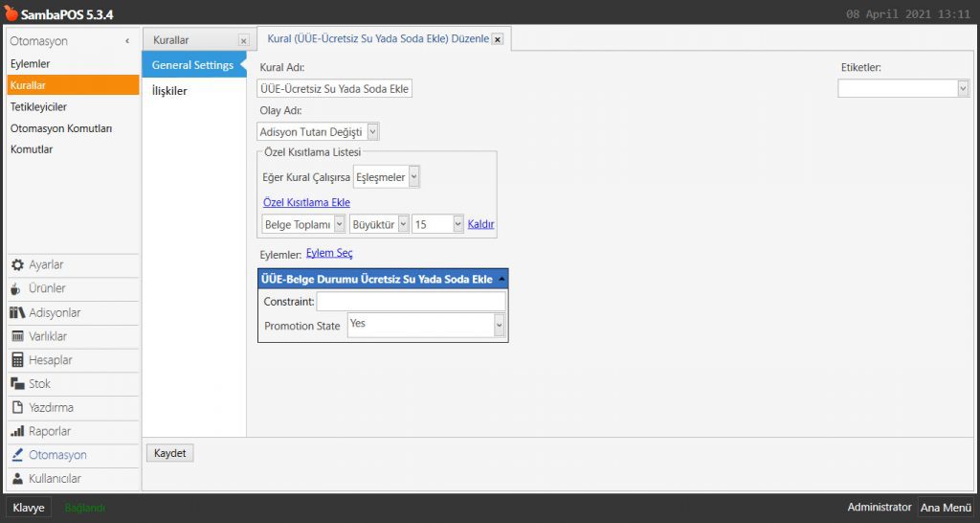Click the Özel Kısıtlama Ekle link
The height and width of the screenshot is (523, 980).
306,202
